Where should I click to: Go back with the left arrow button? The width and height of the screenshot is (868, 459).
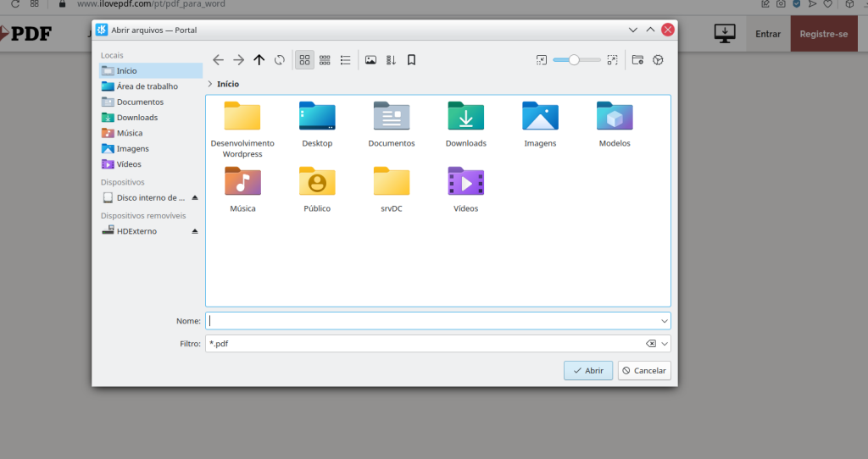218,60
